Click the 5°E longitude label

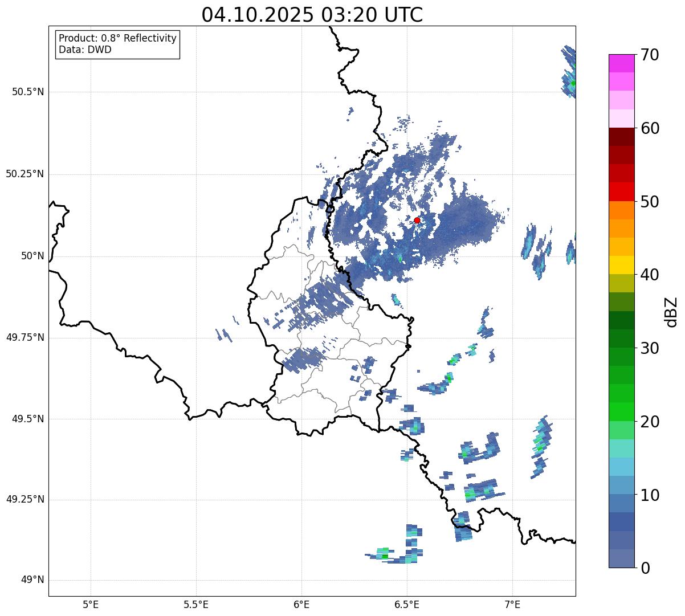coord(91,604)
